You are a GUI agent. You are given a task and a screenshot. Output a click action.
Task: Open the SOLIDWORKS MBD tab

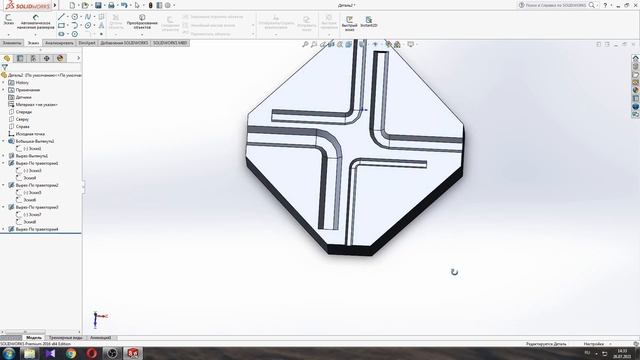coord(170,43)
